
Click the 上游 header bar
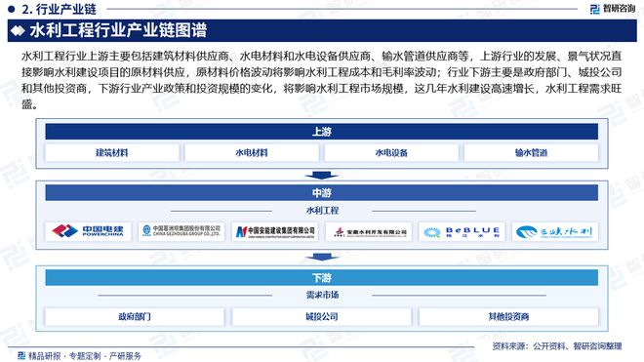coord(322,132)
